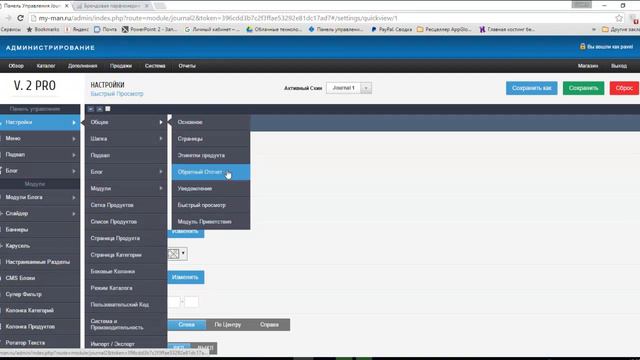
Task: Choose Страницы in the Общие flyout
Action: pyautogui.click(x=211, y=139)
